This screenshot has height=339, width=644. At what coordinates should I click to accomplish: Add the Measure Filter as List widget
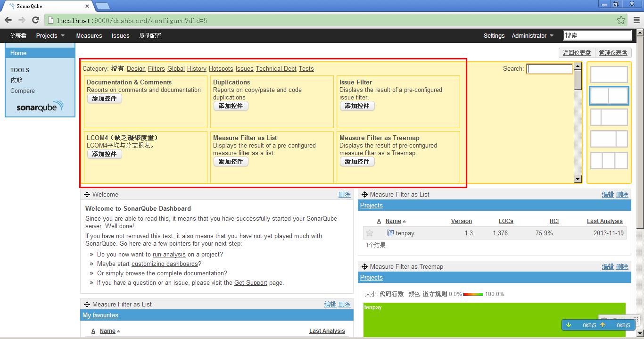tap(231, 162)
